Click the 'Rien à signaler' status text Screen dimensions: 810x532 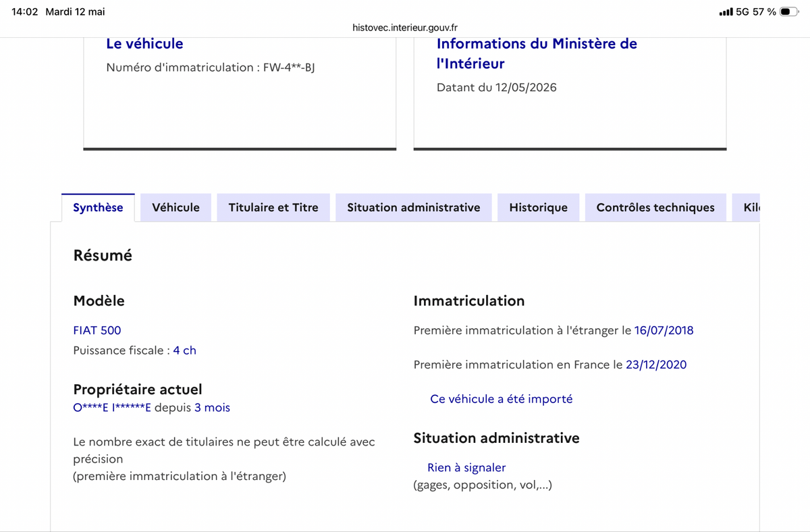(466, 467)
